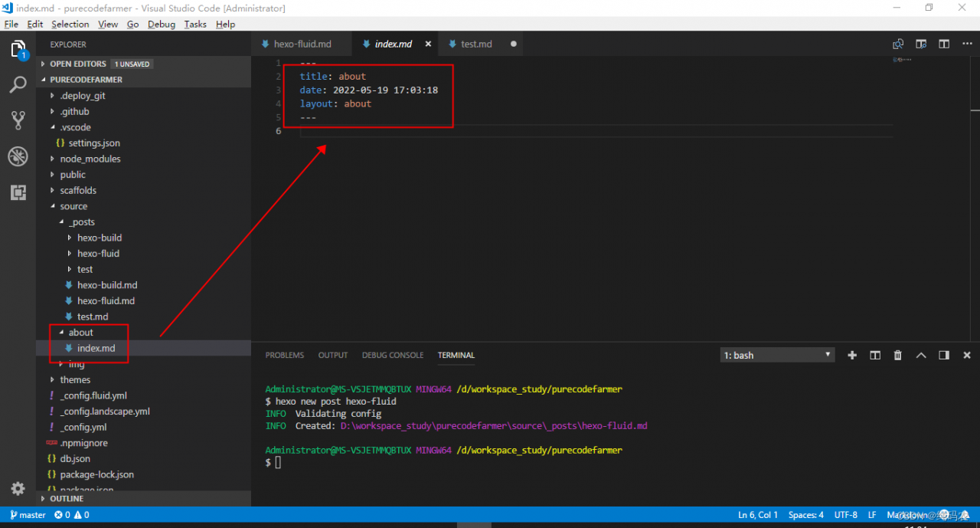This screenshot has width=980, height=528.
Task: Close the terminal panel
Action: tap(967, 356)
